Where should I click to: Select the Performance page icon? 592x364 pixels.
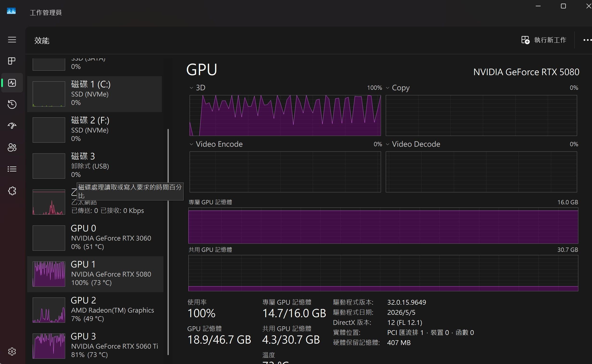tap(12, 83)
